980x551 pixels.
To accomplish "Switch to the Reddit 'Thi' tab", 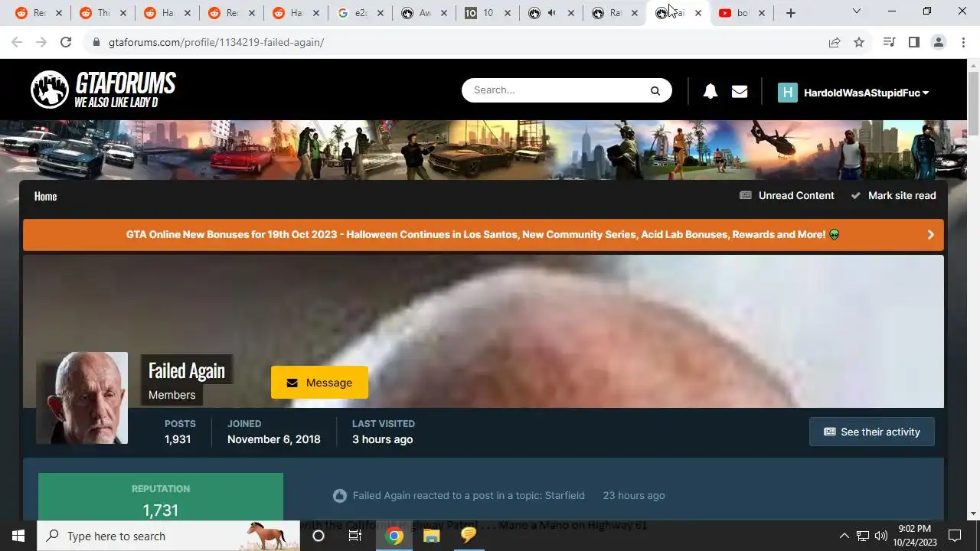I will click(x=102, y=13).
